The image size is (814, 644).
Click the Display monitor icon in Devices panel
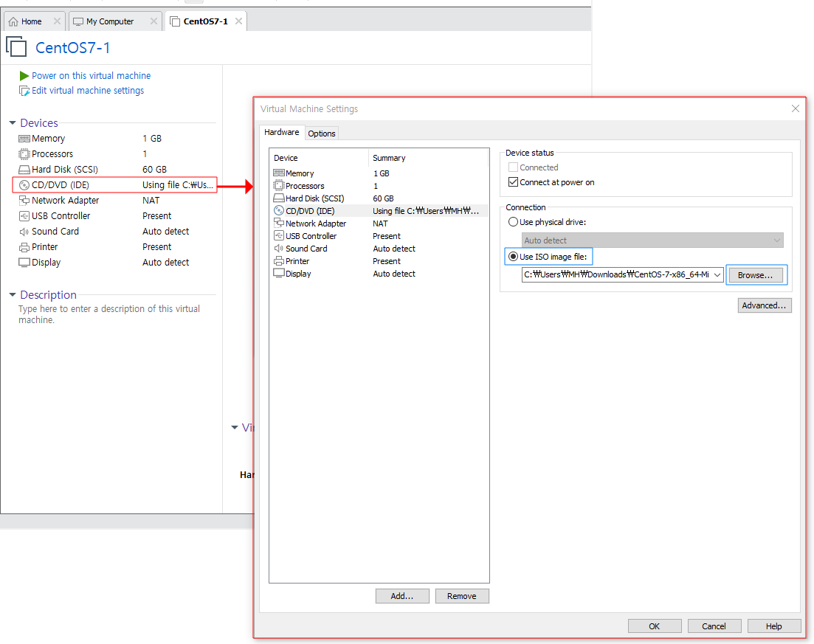(x=24, y=263)
